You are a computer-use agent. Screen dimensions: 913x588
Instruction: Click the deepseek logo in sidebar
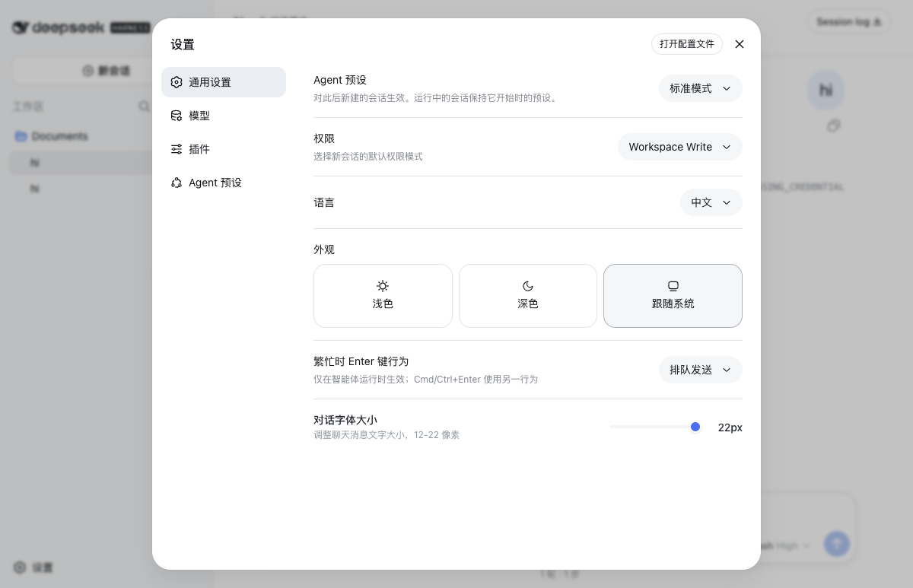point(81,27)
